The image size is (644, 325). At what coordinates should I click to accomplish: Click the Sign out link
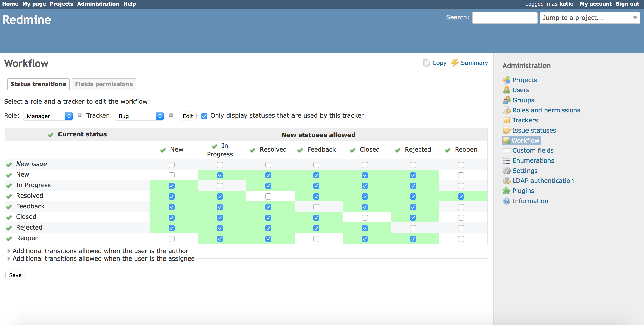click(x=627, y=4)
